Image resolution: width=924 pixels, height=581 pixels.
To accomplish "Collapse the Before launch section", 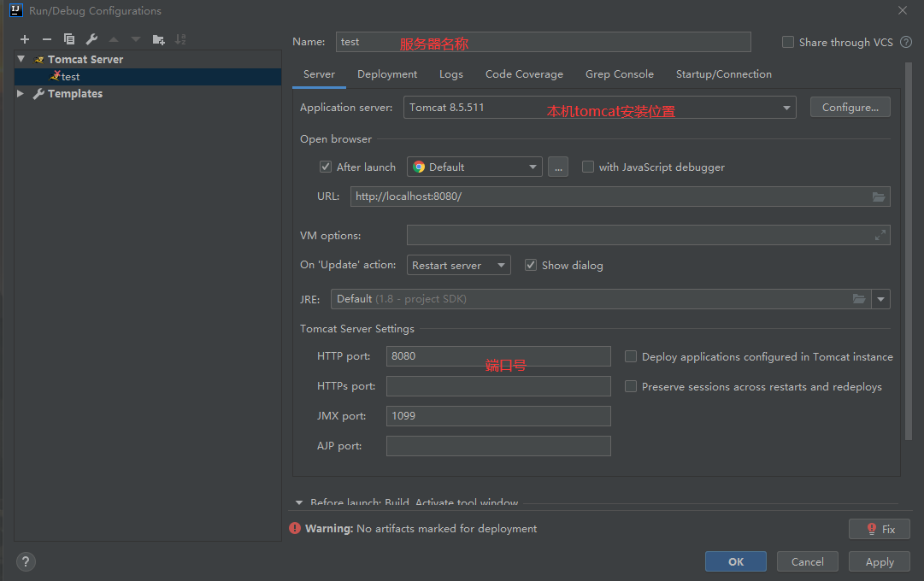I will (299, 502).
